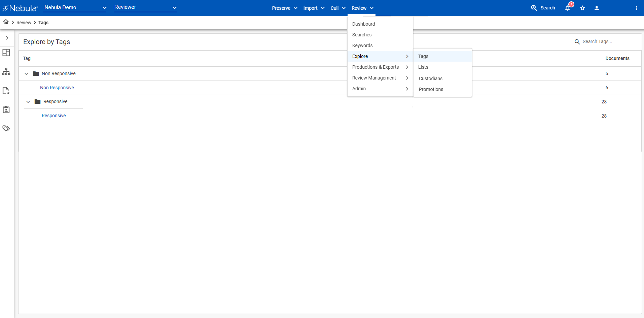Open the Preserve menu
The height and width of the screenshot is (318, 644).
(284, 8)
